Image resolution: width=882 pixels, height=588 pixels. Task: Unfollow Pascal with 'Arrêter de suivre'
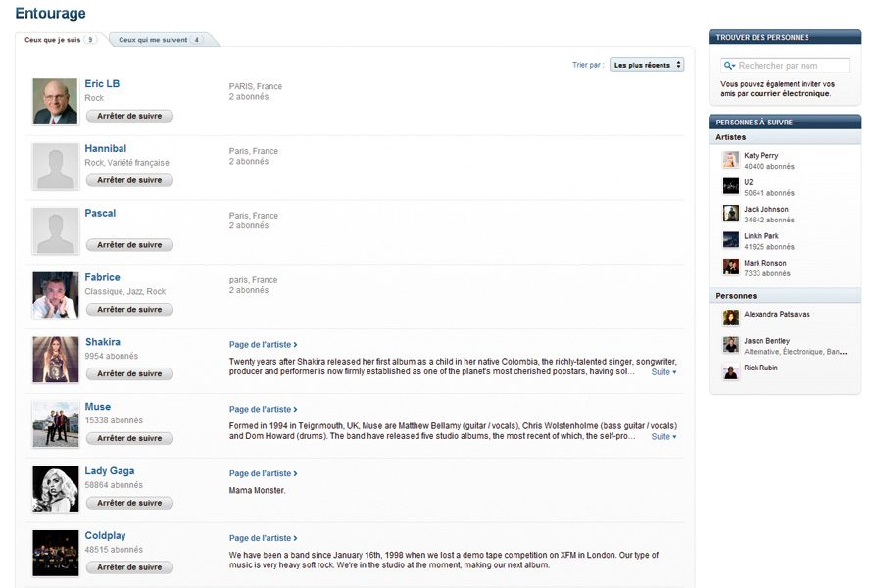129,245
